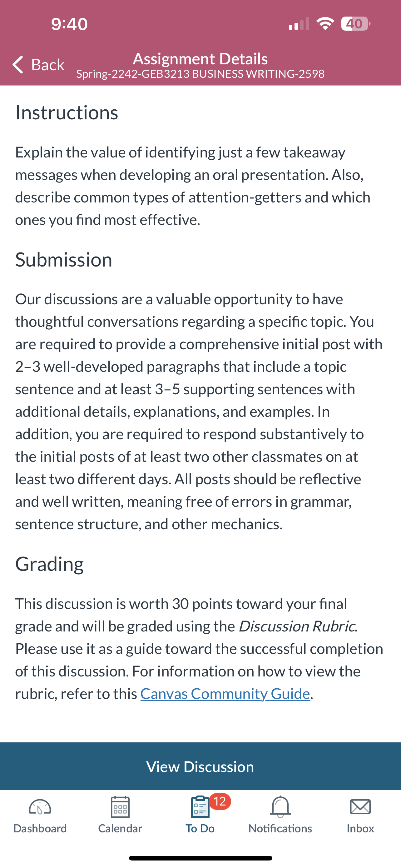Tap the home indicator bar
The image size is (401, 868).
[200, 858]
